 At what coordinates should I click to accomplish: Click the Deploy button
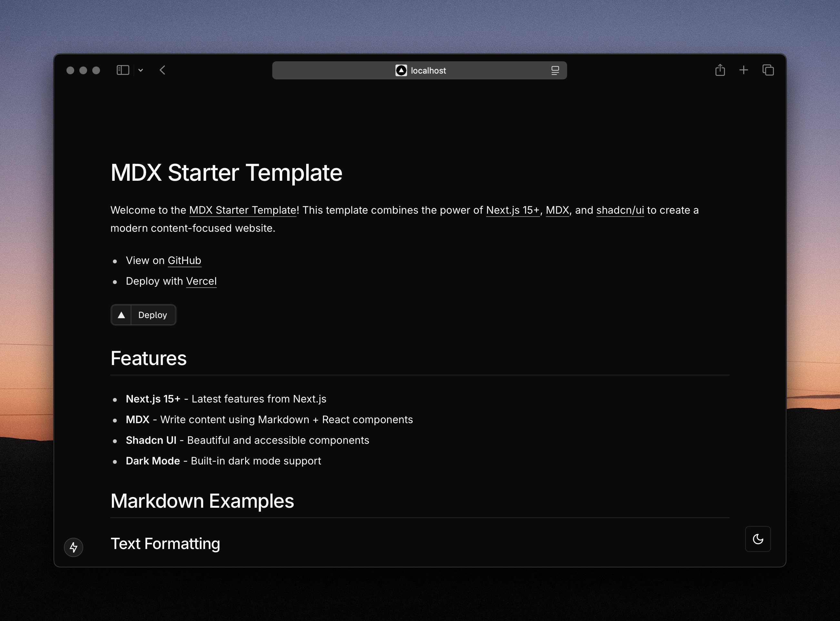152,315
